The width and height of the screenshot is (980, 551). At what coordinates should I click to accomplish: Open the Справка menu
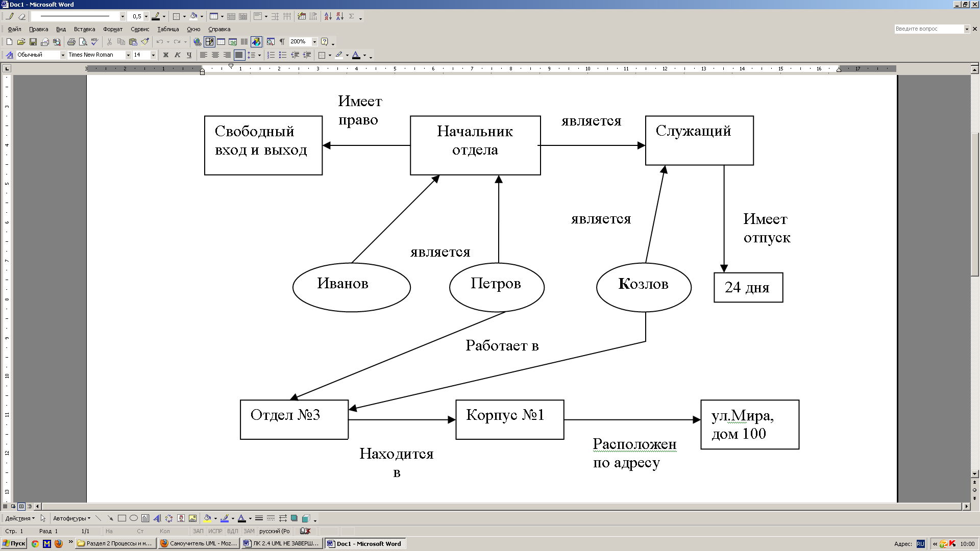click(x=219, y=29)
